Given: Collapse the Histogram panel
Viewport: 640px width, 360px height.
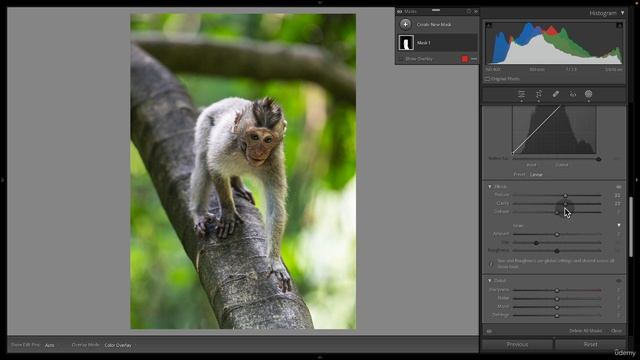Looking at the screenshot, I should [622, 13].
